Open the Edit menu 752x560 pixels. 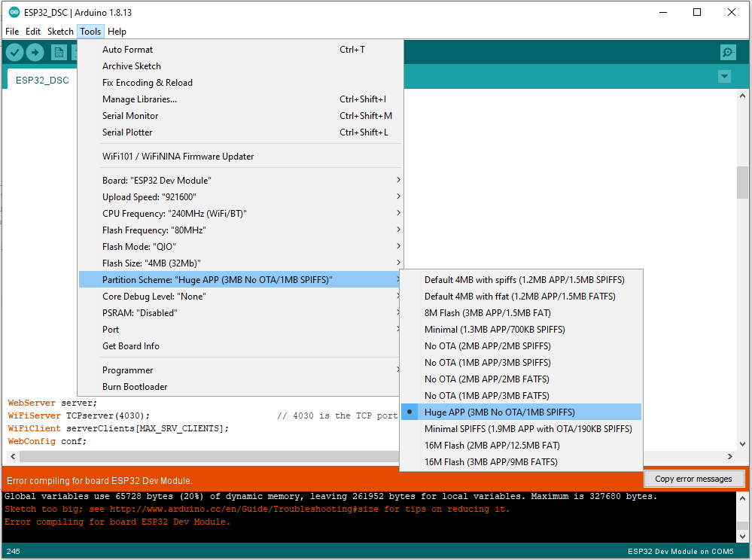pyautogui.click(x=33, y=32)
